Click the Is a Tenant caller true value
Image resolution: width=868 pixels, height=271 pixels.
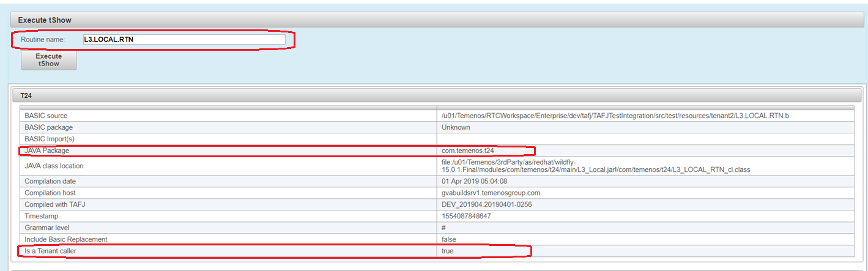click(447, 251)
